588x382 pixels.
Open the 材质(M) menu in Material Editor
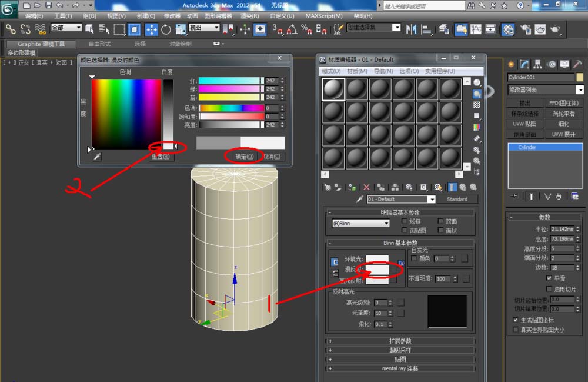coord(357,71)
